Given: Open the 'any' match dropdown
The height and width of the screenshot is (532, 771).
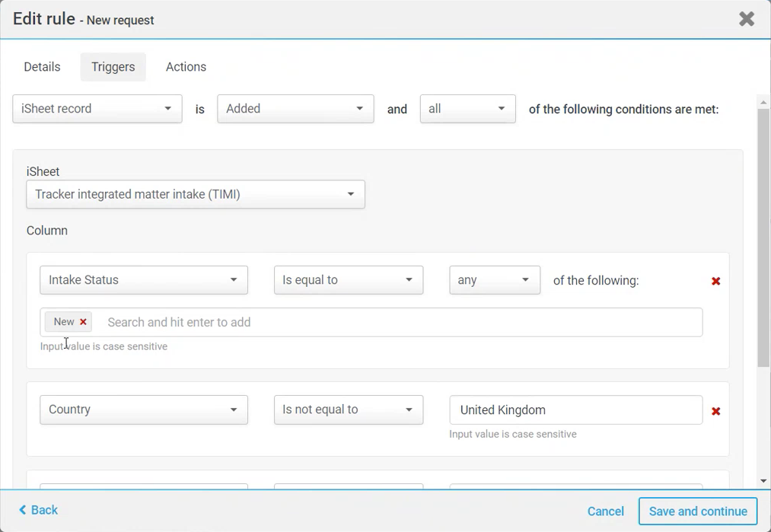Looking at the screenshot, I should pos(495,280).
